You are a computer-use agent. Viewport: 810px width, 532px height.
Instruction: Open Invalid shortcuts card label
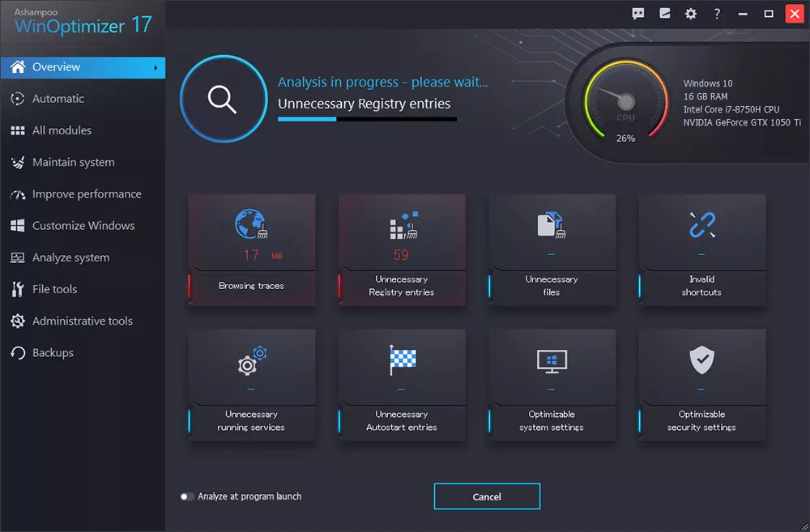coord(701,286)
